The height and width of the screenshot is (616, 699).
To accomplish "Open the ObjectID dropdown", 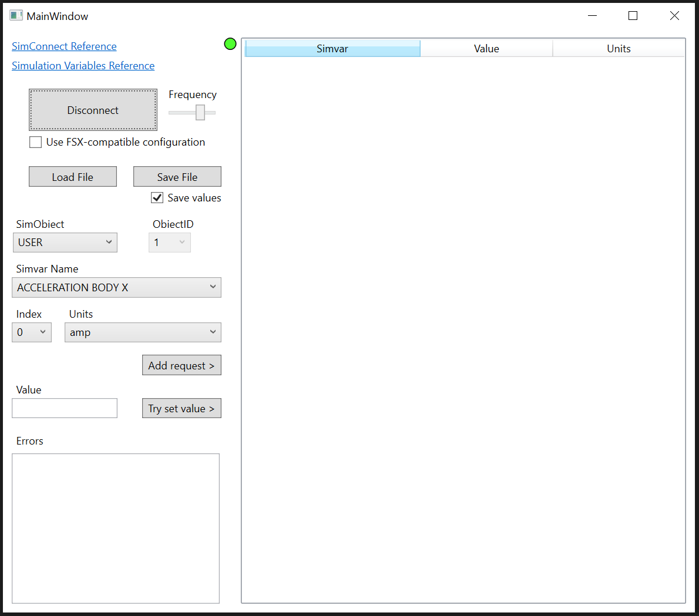I will 169,242.
